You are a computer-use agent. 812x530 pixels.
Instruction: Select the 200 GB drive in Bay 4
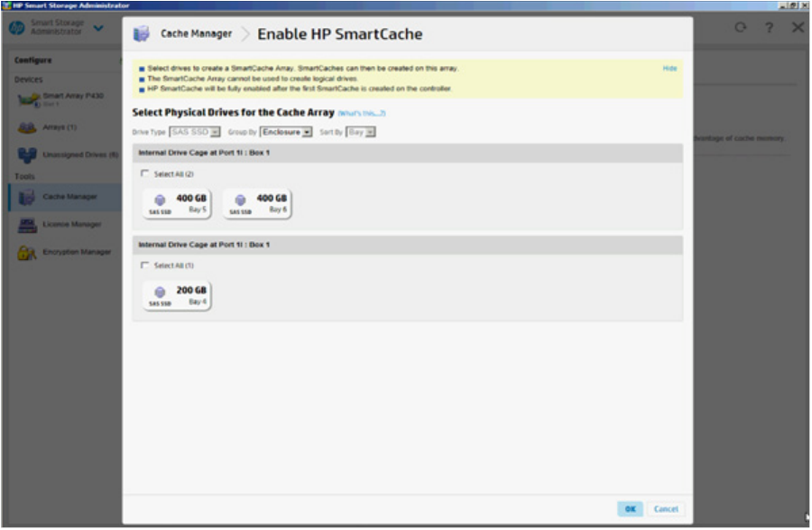(x=177, y=295)
